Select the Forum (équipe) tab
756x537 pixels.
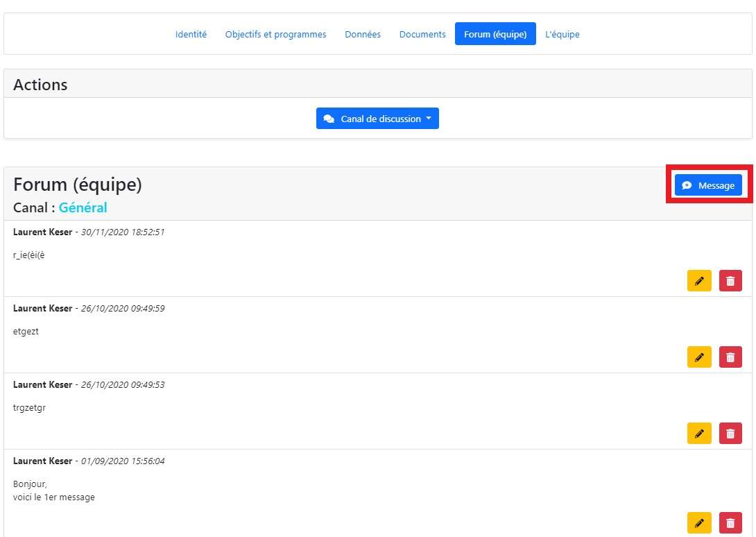495,34
